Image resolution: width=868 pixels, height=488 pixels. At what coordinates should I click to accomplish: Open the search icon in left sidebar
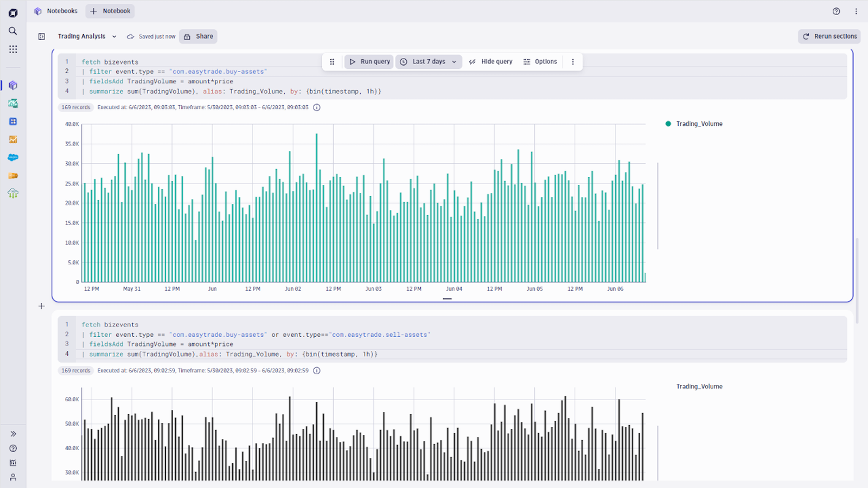pyautogui.click(x=12, y=31)
